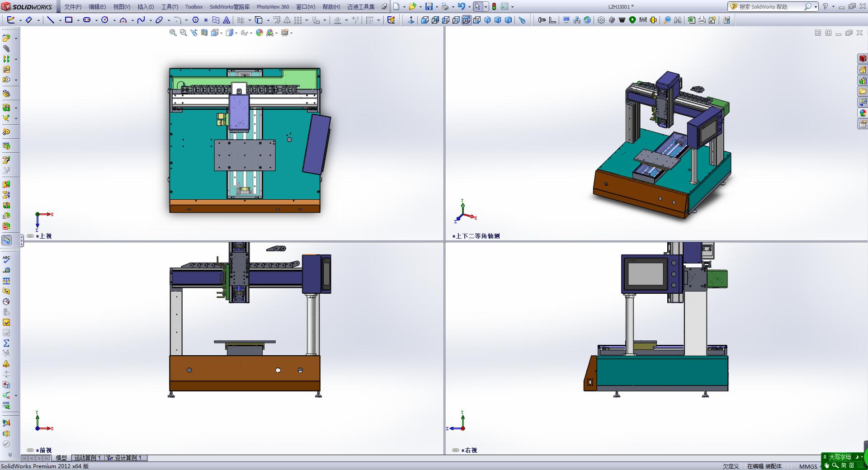This screenshot has height=470, width=868.
Task: Click the Print icon in title toolbar
Action: click(x=445, y=6)
